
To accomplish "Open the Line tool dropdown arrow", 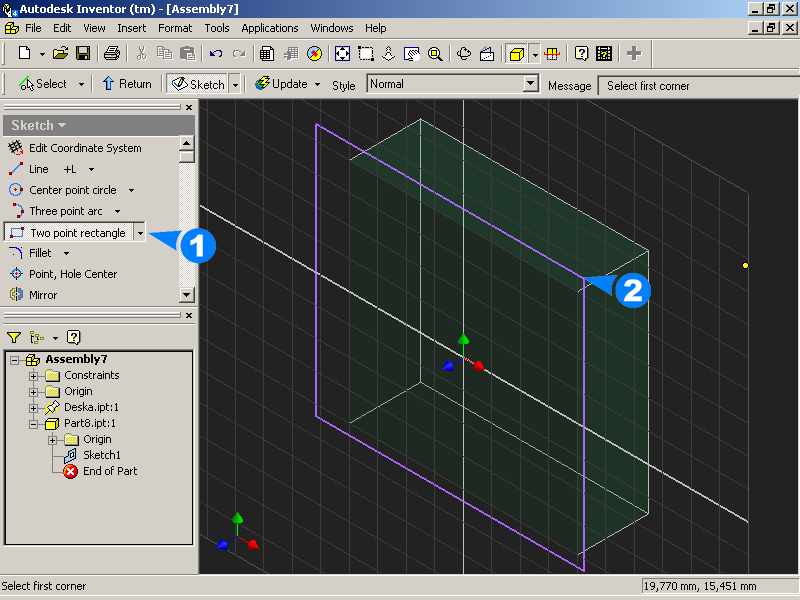I will coord(91,169).
